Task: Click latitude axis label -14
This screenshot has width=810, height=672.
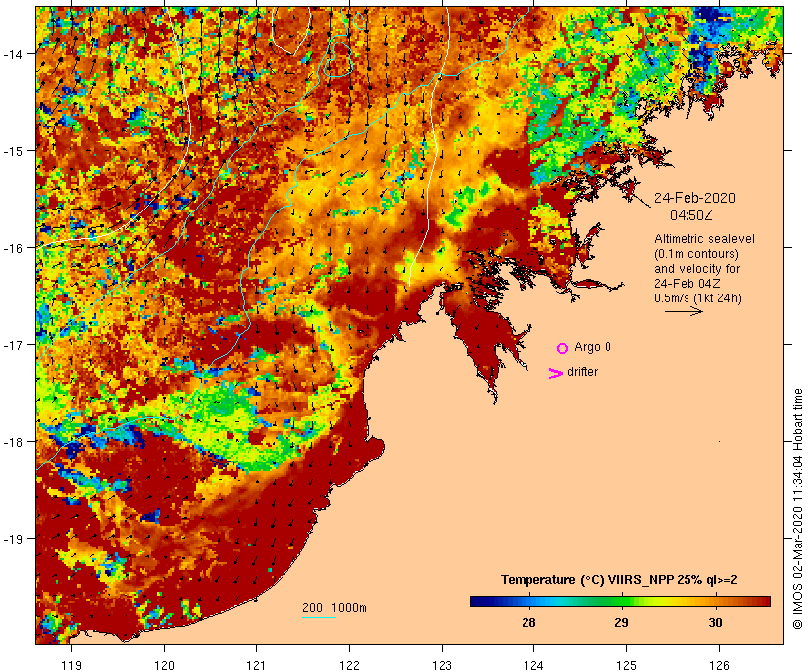Action: click(13, 54)
